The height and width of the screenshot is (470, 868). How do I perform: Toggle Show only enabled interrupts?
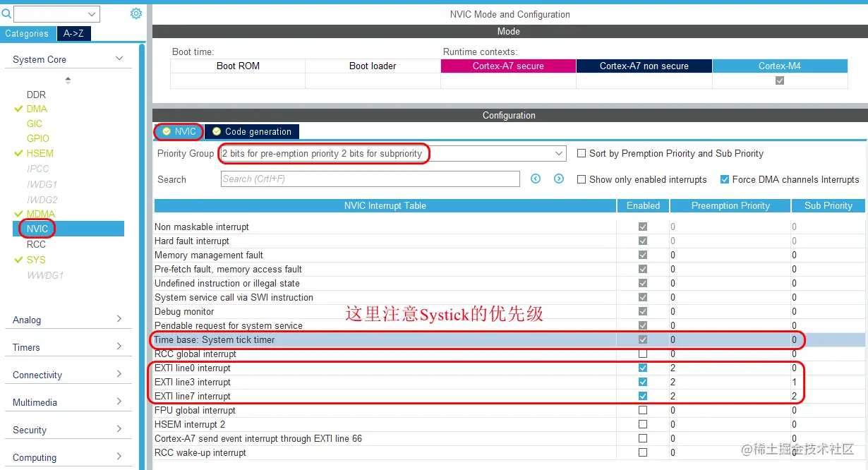[581, 179]
